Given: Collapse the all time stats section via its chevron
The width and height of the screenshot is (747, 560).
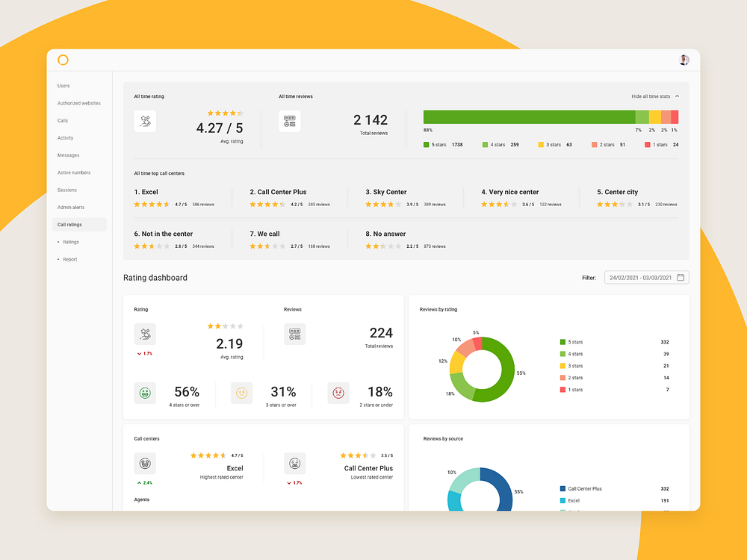Looking at the screenshot, I should pos(678,96).
